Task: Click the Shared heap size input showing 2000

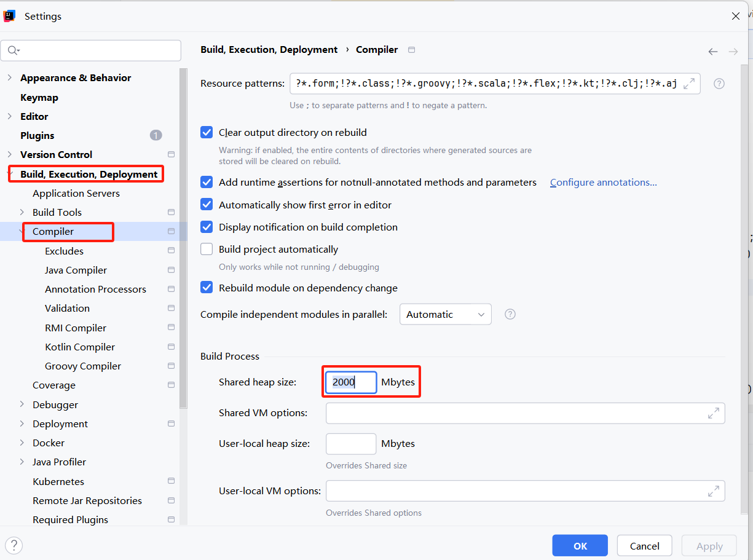Action: [350, 382]
